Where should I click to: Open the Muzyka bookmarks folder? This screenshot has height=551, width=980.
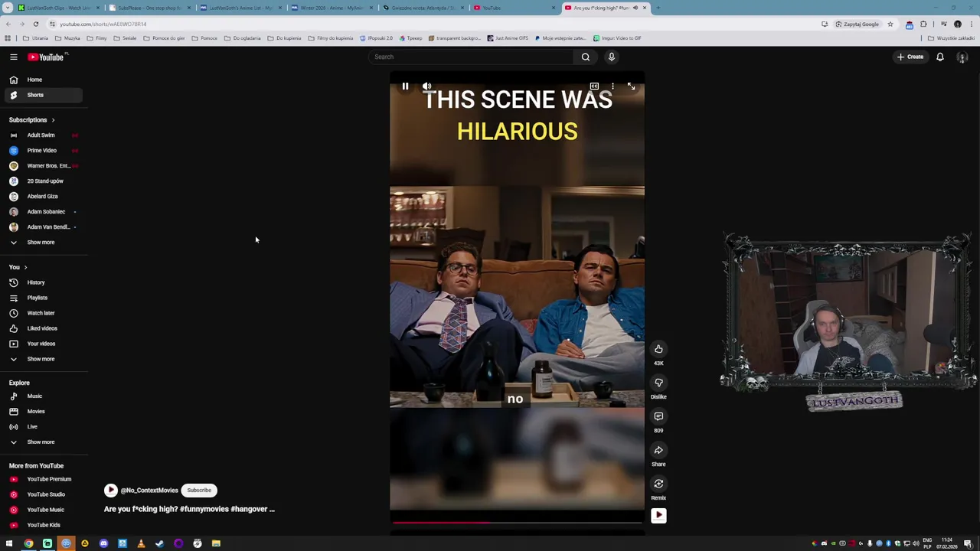(x=68, y=38)
